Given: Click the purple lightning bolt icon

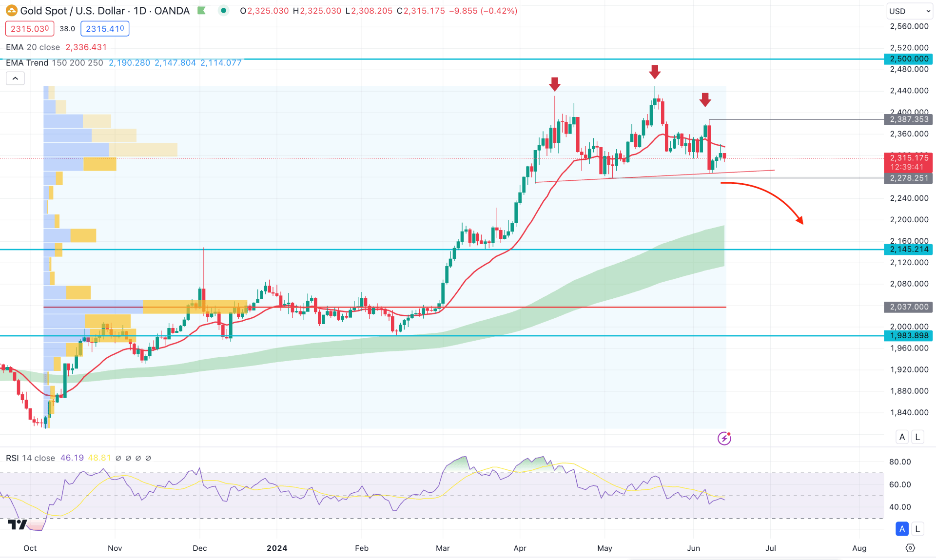Looking at the screenshot, I should (x=724, y=438).
